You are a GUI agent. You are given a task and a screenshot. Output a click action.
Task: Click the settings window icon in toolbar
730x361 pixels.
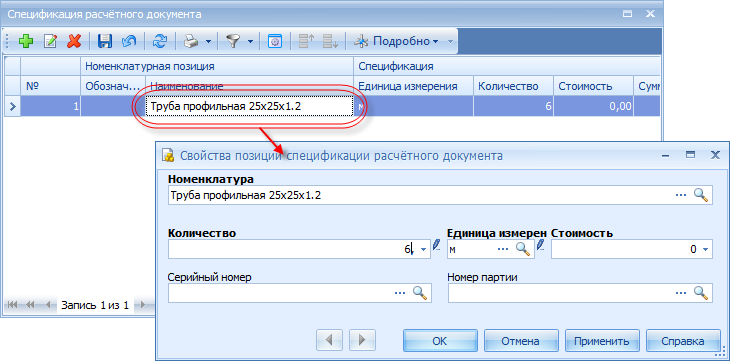pyautogui.click(x=275, y=41)
